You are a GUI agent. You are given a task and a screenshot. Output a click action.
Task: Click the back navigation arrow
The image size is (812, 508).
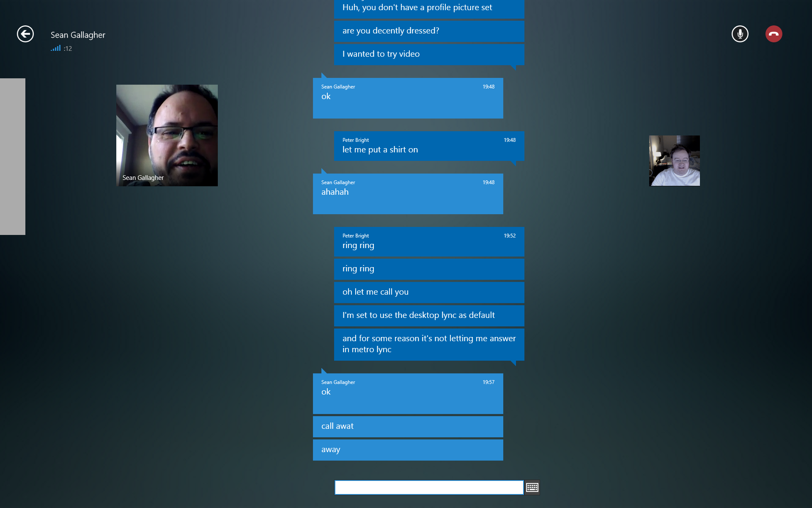[25, 33]
